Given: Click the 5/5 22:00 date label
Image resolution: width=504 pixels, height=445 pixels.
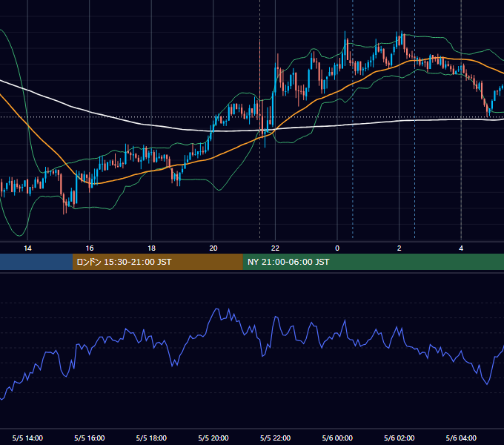Looking at the screenshot, I should pos(275,438).
